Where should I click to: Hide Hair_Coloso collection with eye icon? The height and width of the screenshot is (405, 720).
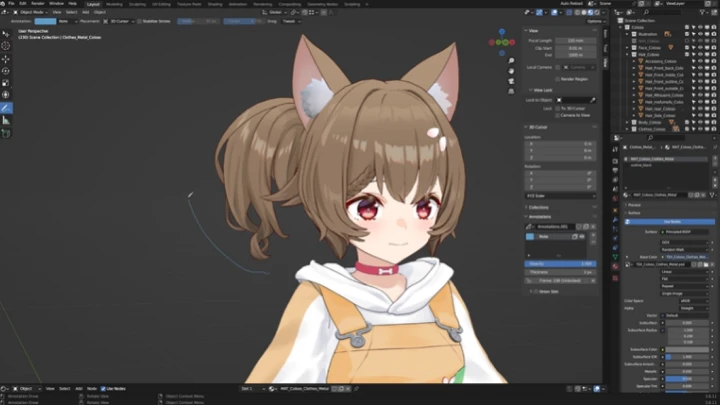(700, 55)
